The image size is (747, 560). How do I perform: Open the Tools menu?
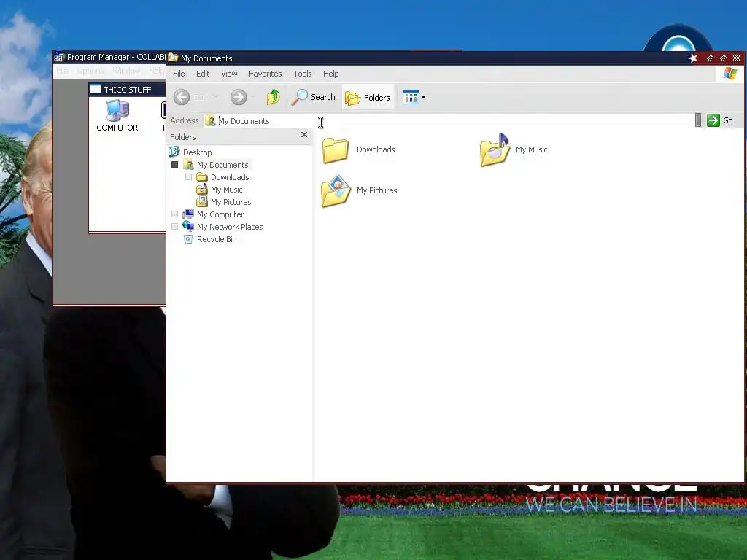(303, 74)
